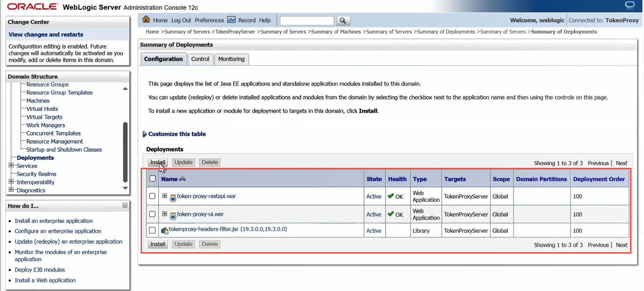Click the top Install button
This screenshot has width=644, height=291.
point(158,162)
